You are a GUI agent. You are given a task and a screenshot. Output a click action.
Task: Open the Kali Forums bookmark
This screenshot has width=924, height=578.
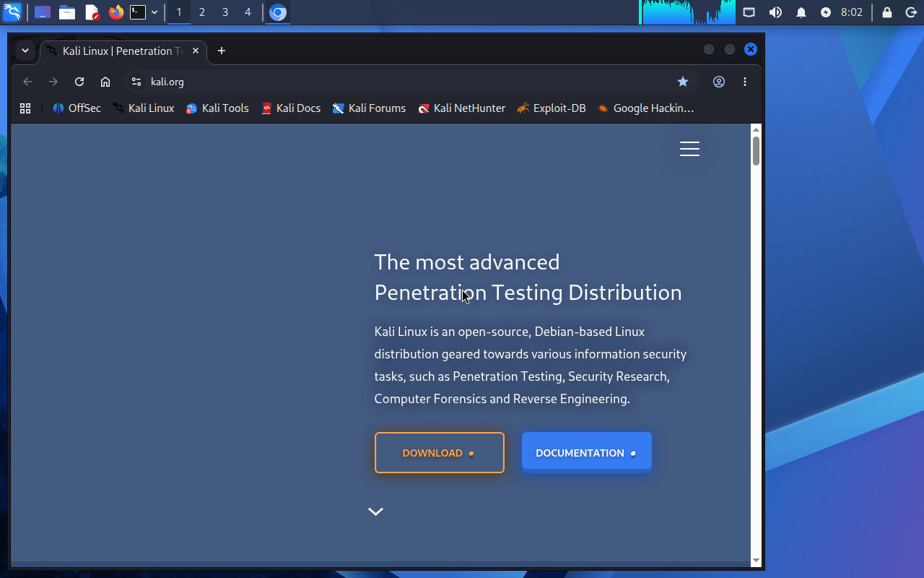tap(369, 108)
